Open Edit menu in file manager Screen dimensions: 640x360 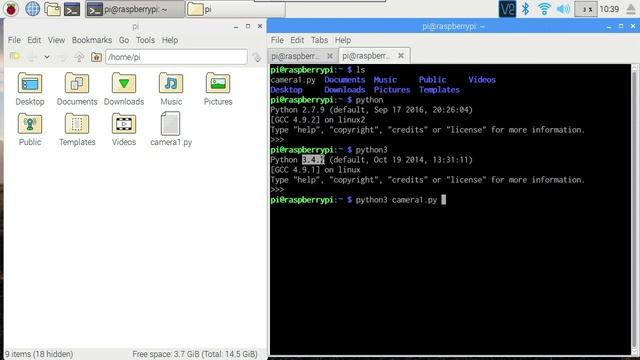(x=34, y=40)
